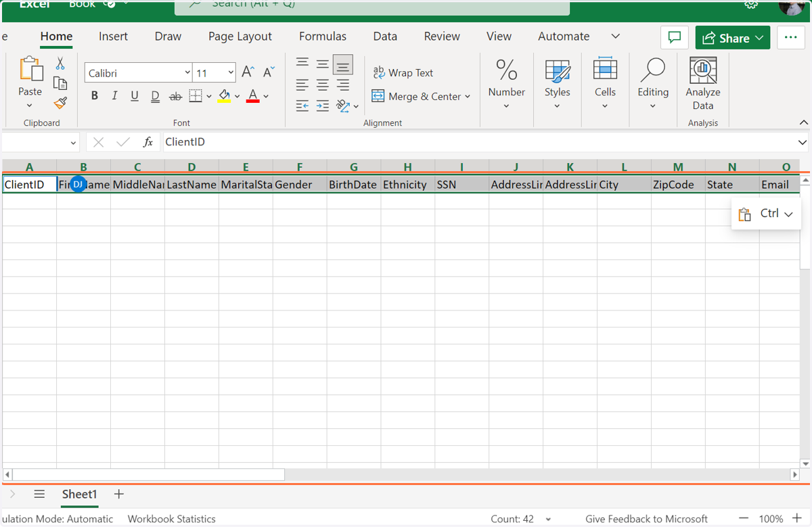The width and height of the screenshot is (812, 527).
Task: Set middle vertical alignment
Action: [323, 64]
